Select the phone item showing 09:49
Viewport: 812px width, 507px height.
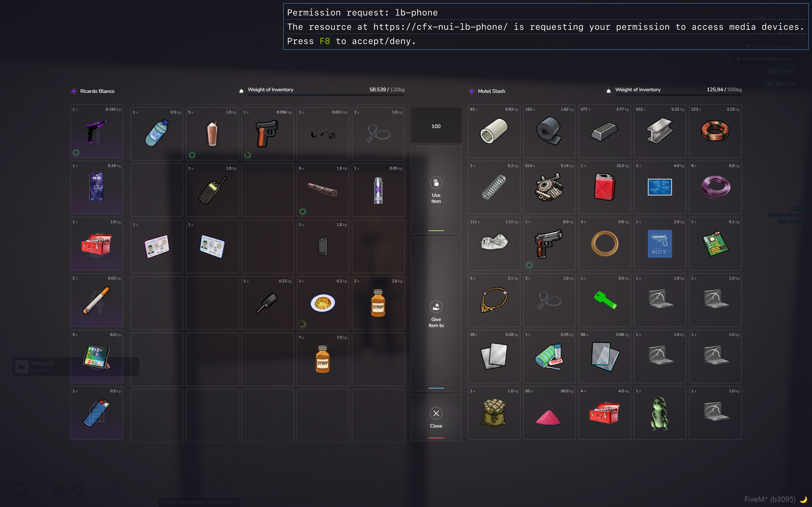pyautogui.click(x=96, y=187)
